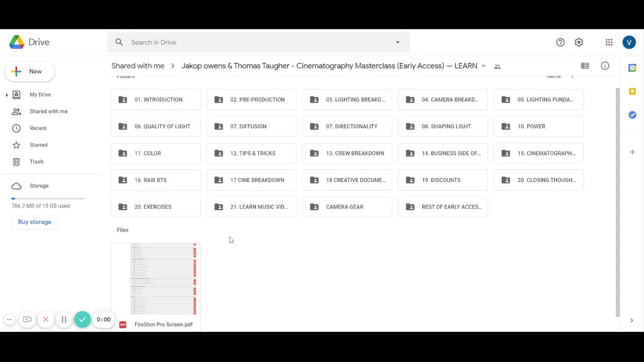Open My Drive in sidebar
644x362 pixels.
pos(40,95)
